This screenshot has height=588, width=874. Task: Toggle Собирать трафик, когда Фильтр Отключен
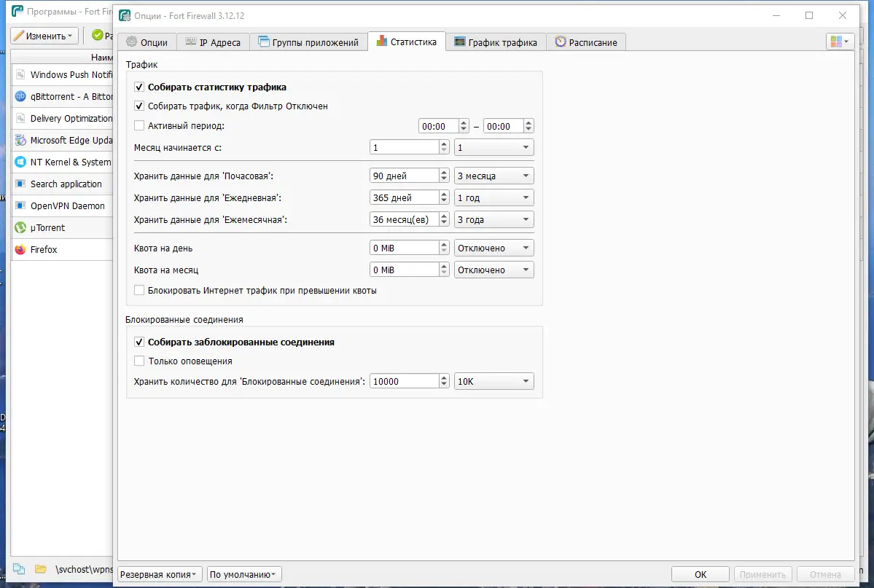click(x=139, y=106)
